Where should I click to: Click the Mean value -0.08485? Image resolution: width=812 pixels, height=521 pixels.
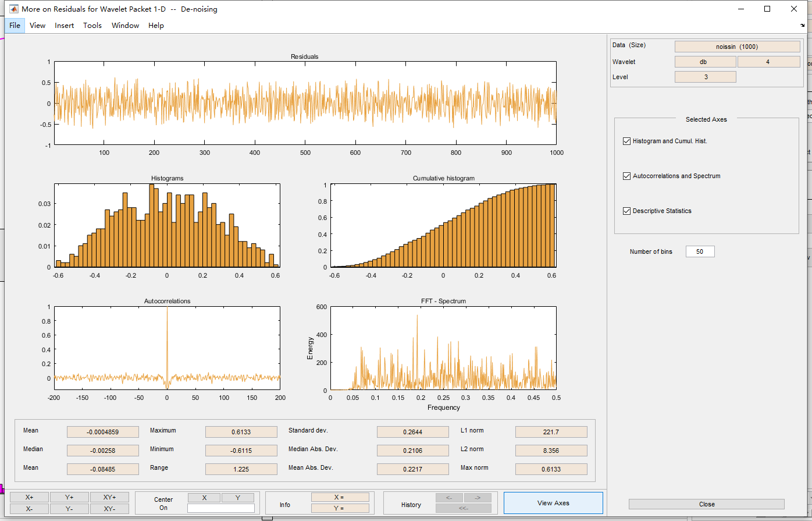pyautogui.click(x=103, y=469)
